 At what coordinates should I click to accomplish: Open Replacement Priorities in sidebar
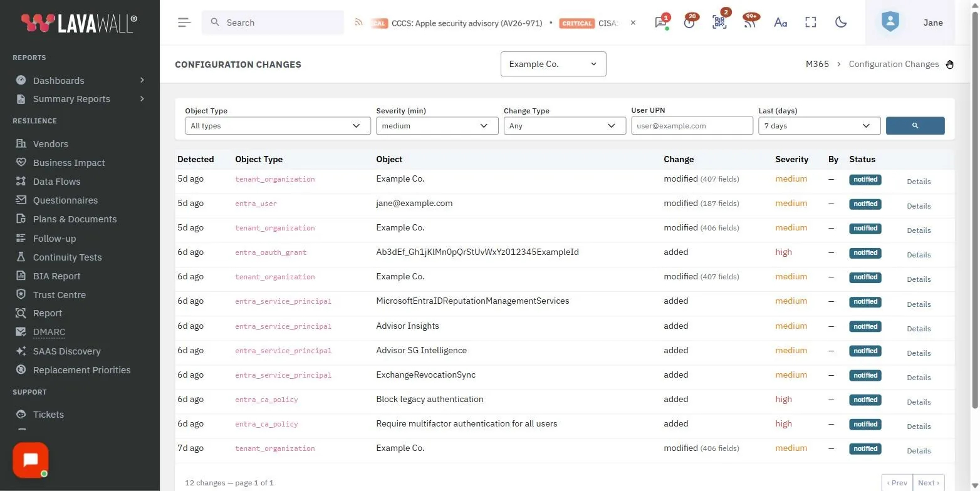[x=81, y=370]
